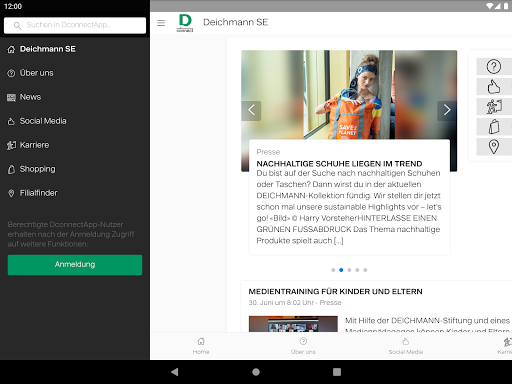Click the location pin shortcut icon
The height and width of the screenshot is (384, 512).
point(494,147)
